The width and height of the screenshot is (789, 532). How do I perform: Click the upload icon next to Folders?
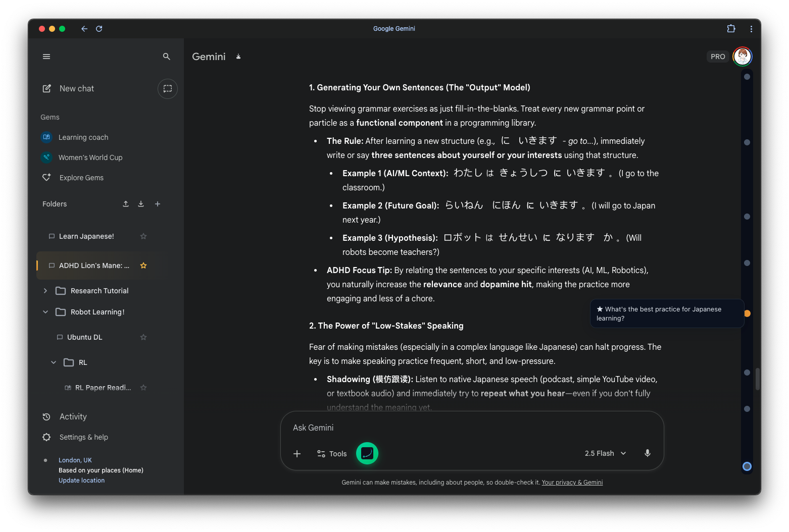125,203
